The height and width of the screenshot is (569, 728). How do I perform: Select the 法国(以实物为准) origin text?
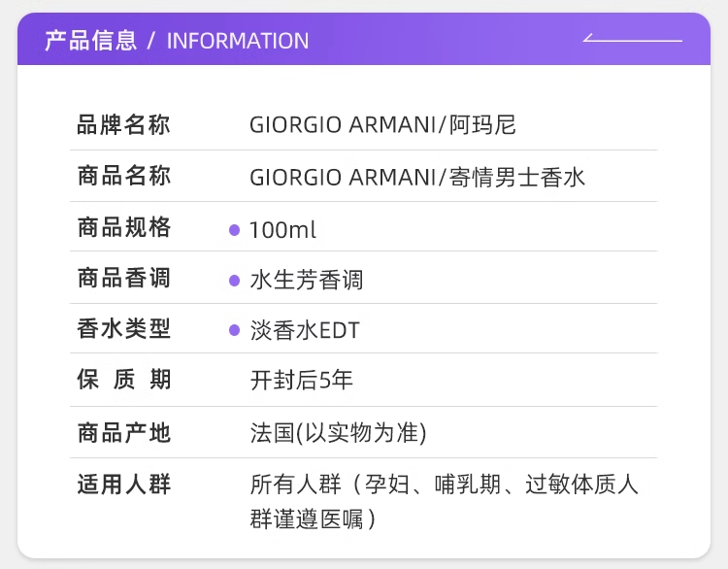pos(339,432)
